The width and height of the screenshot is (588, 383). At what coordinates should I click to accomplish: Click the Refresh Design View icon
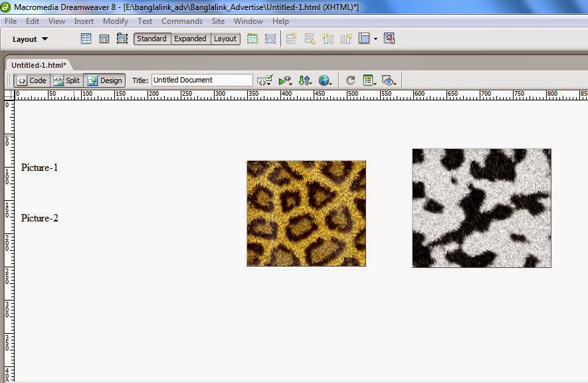click(x=351, y=80)
